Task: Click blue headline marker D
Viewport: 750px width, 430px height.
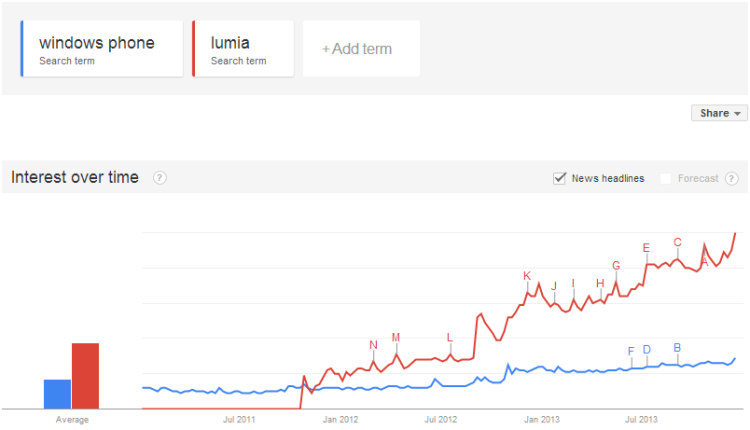Action: [x=647, y=350]
